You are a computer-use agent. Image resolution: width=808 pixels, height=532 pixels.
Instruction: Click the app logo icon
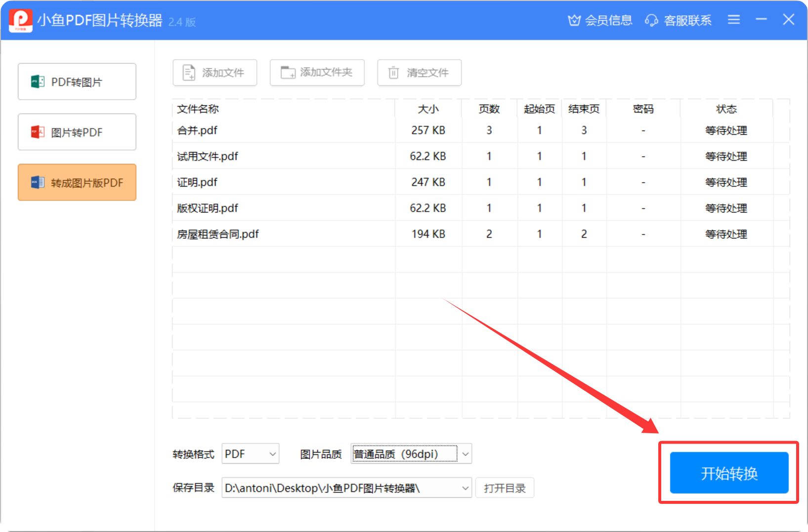click(20, 20)
